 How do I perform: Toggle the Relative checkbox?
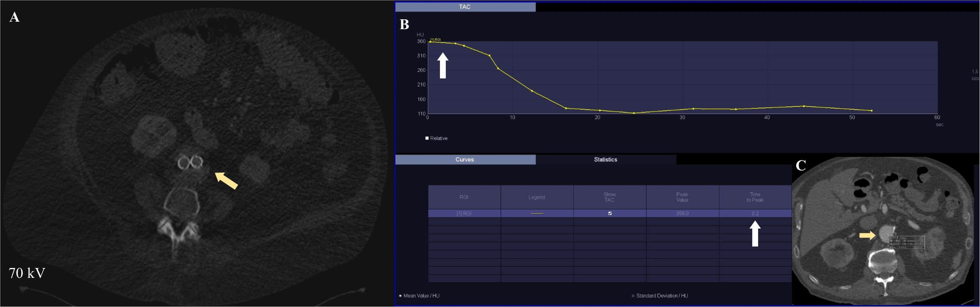point(427,138)
